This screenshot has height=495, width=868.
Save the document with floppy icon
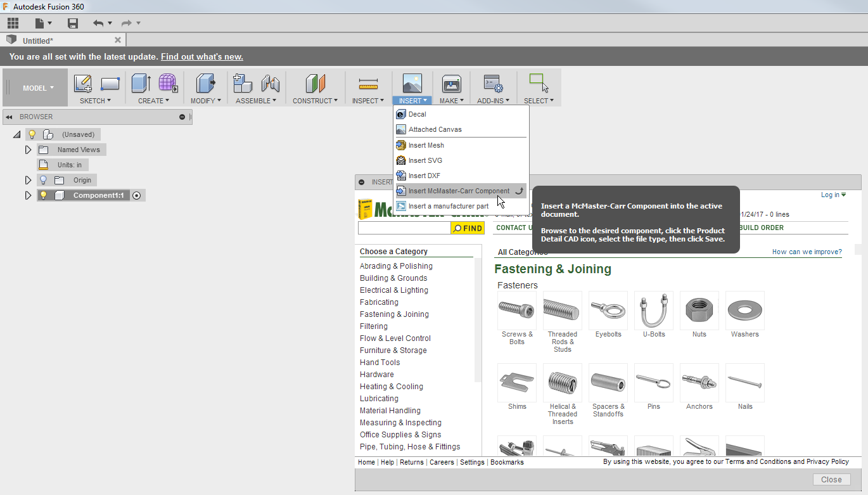click(73, 23)
